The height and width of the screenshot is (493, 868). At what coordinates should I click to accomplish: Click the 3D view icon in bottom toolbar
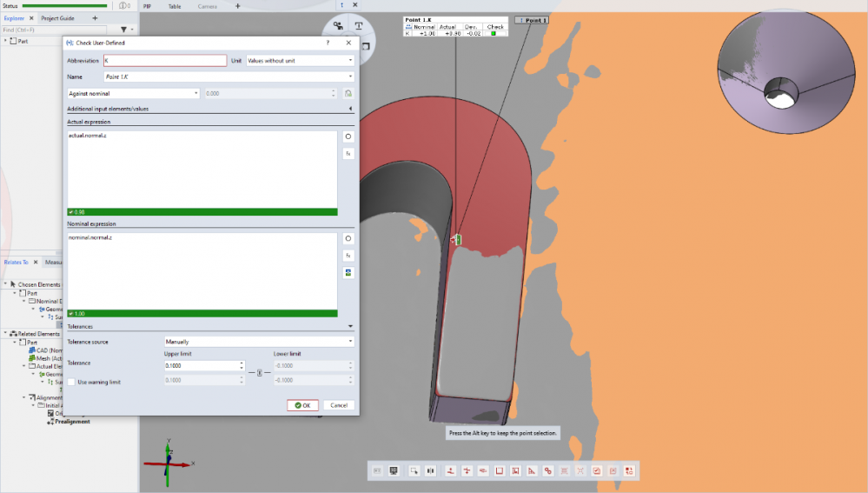[394, 470]
